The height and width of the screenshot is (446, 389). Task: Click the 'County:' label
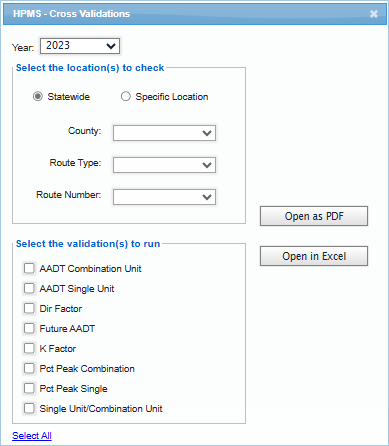[84, 131]
